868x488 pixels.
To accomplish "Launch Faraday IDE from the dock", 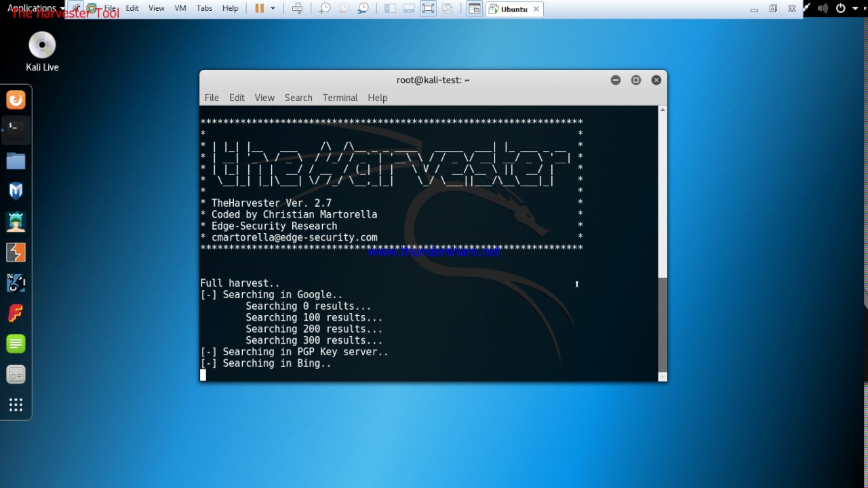I will click(x=16, y=313).
